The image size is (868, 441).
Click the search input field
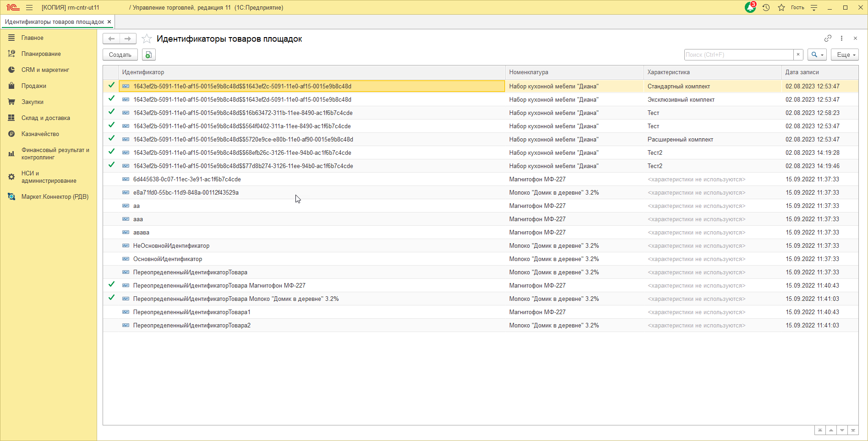pos(738,55)
